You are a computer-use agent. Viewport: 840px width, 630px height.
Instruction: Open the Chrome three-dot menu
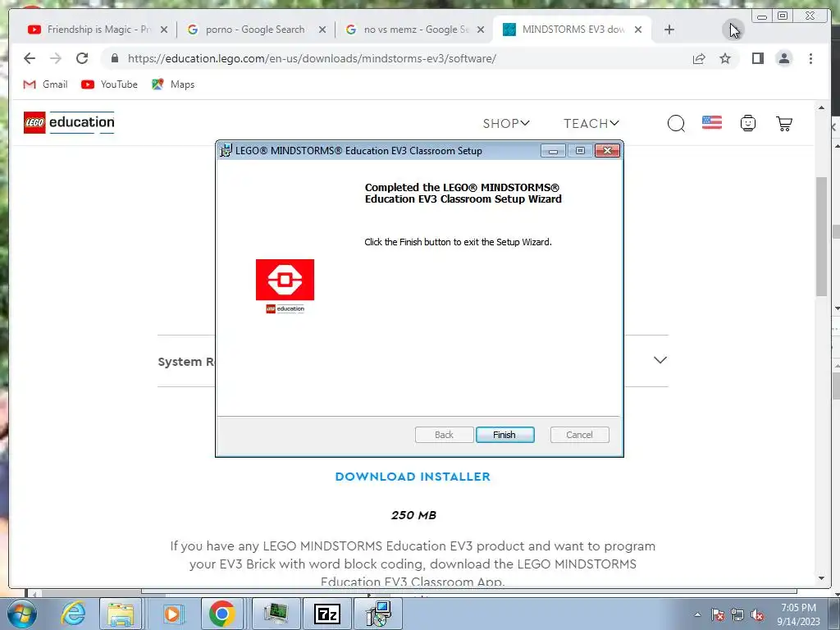coord(810,58)
